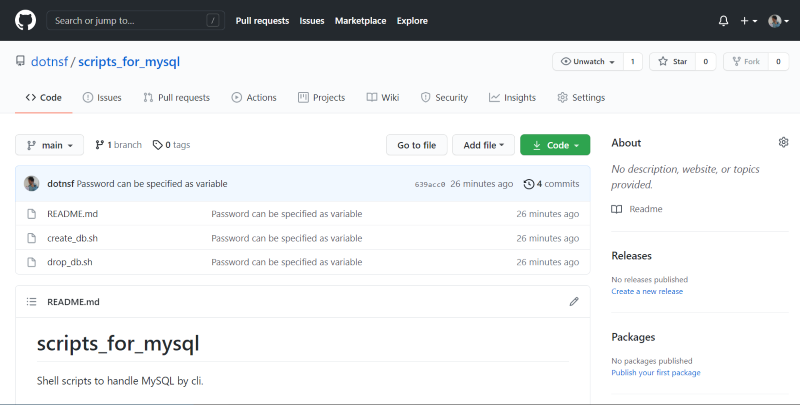
Task: Click the watchers count next to Unwatch
Action: point(633,62)
